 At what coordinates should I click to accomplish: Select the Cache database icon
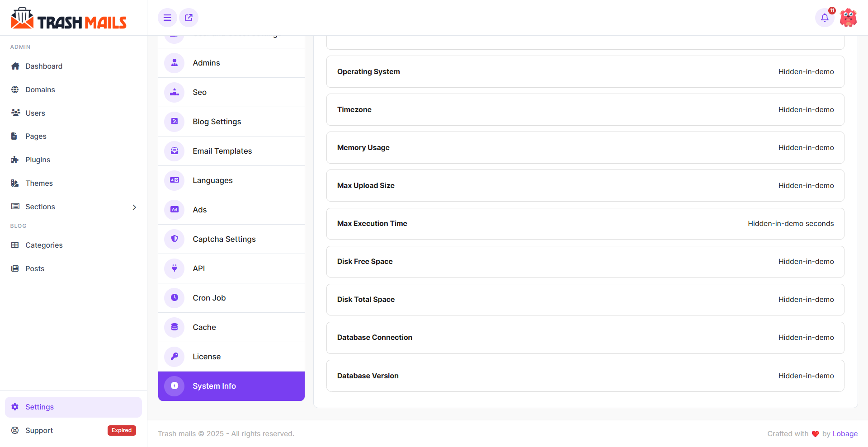[174, 327]
